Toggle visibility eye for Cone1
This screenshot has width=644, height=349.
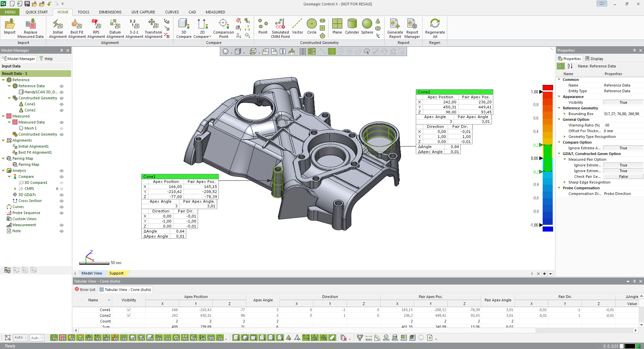pyautogui.click(x=61, y=104)
